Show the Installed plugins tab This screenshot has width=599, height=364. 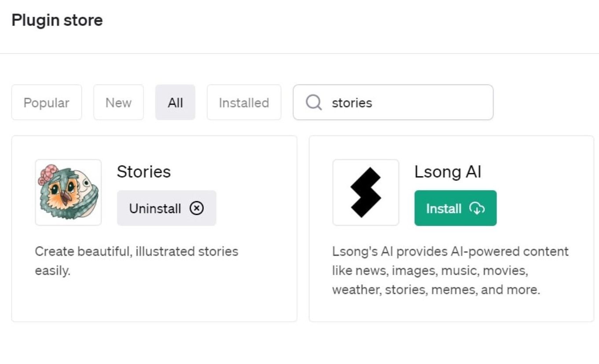[x=244, y=103]
